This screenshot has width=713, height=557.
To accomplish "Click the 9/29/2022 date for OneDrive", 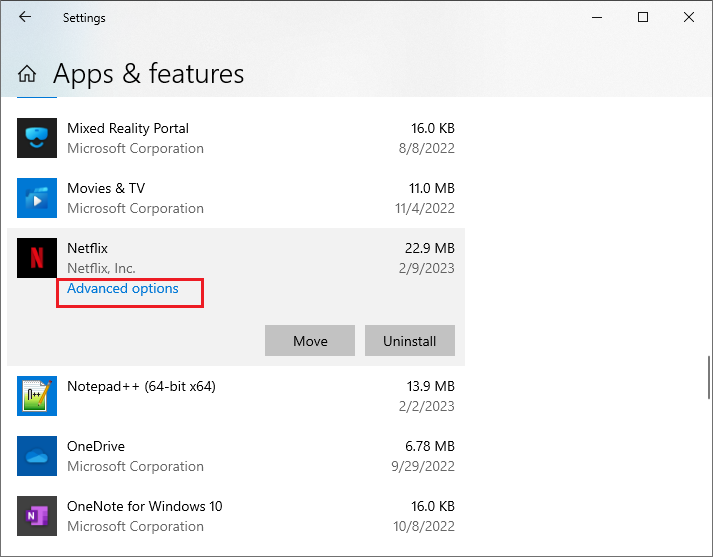I will (423, 466).
